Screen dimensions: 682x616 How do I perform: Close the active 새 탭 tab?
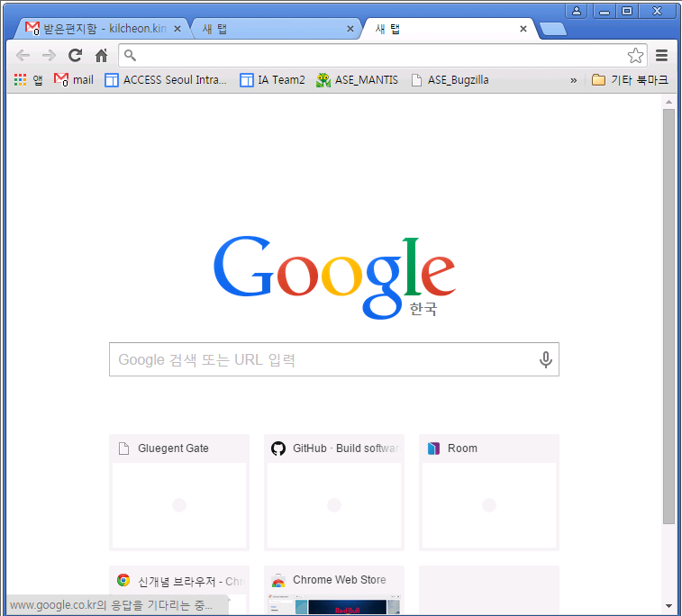(523, 29)
